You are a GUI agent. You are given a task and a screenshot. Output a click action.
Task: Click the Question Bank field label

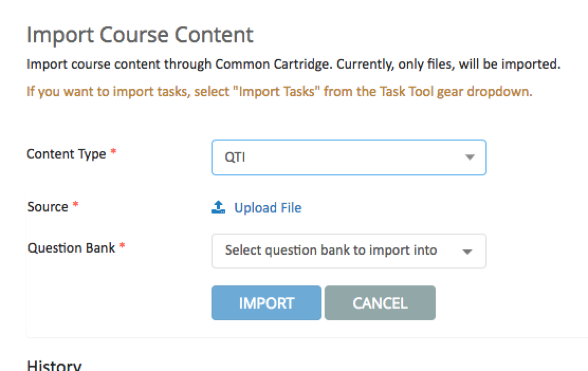[x=71, y=248]
